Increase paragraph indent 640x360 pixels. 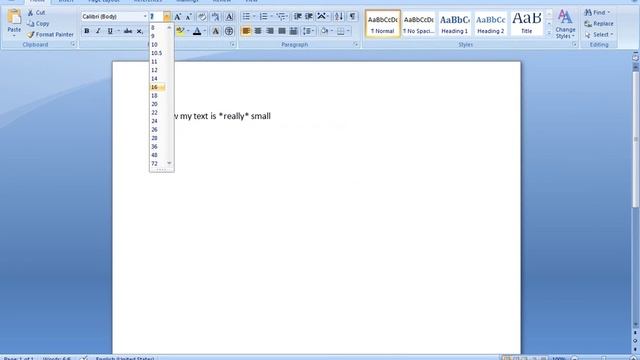tap(309, 17)
